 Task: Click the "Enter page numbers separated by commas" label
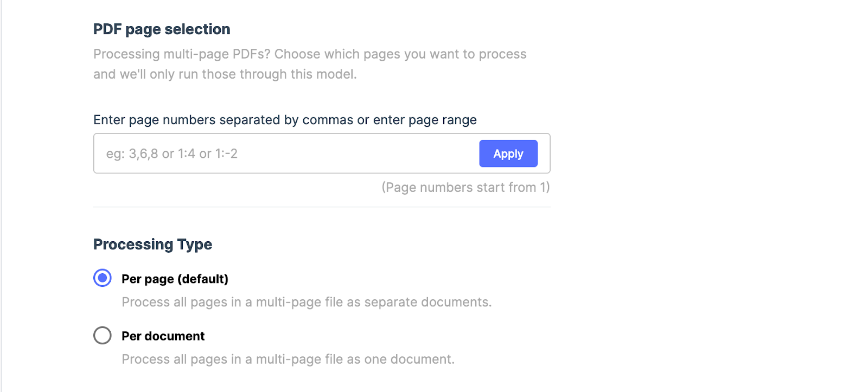tap(285, 120)
